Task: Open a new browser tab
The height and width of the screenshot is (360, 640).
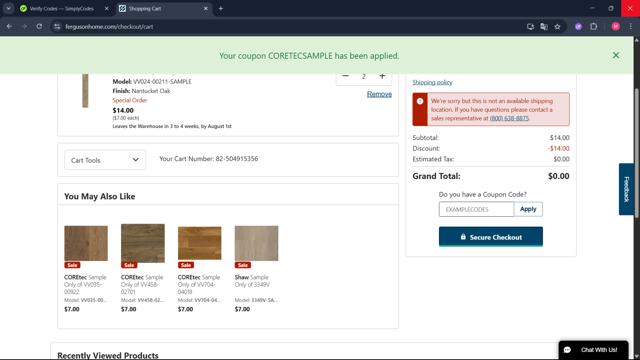Action: (x=220, y=9)
